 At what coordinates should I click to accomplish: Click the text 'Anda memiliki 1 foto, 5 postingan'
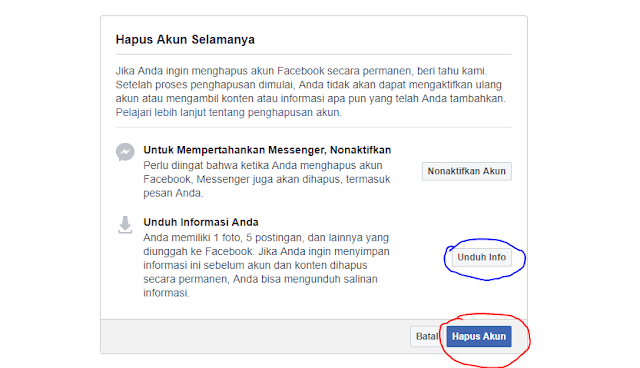click(266, 265)
